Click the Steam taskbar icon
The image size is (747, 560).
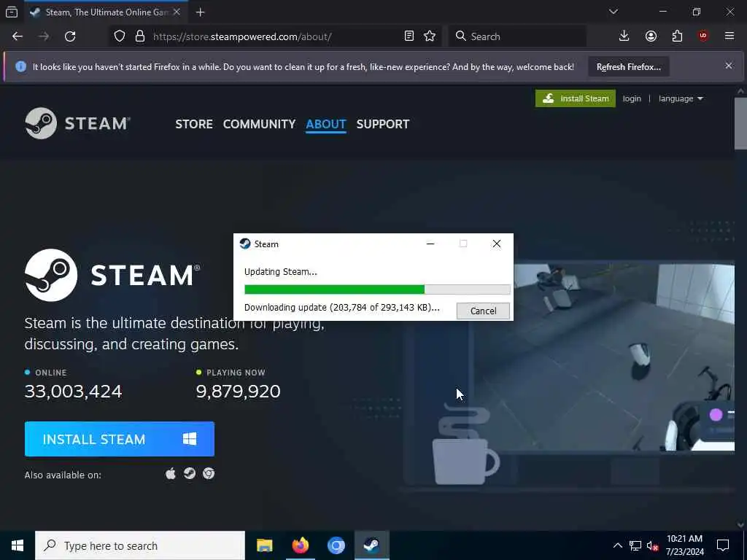click(x=371, y=545)
